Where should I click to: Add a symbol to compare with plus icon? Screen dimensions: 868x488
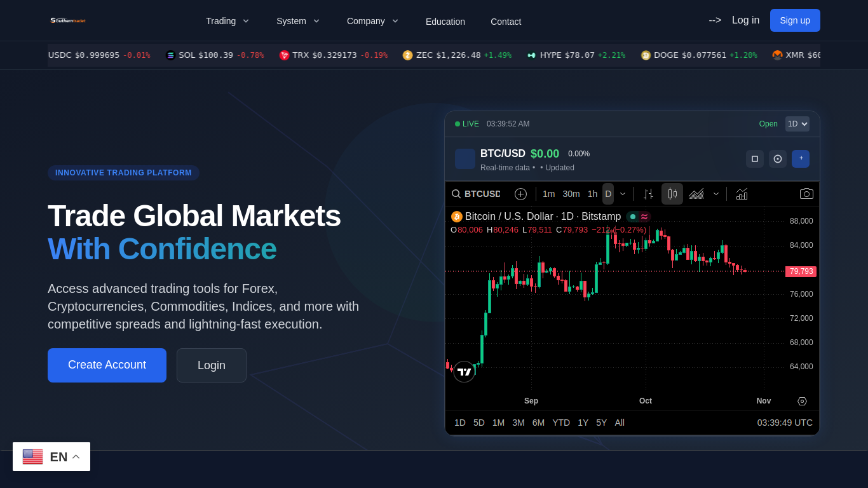520,194
